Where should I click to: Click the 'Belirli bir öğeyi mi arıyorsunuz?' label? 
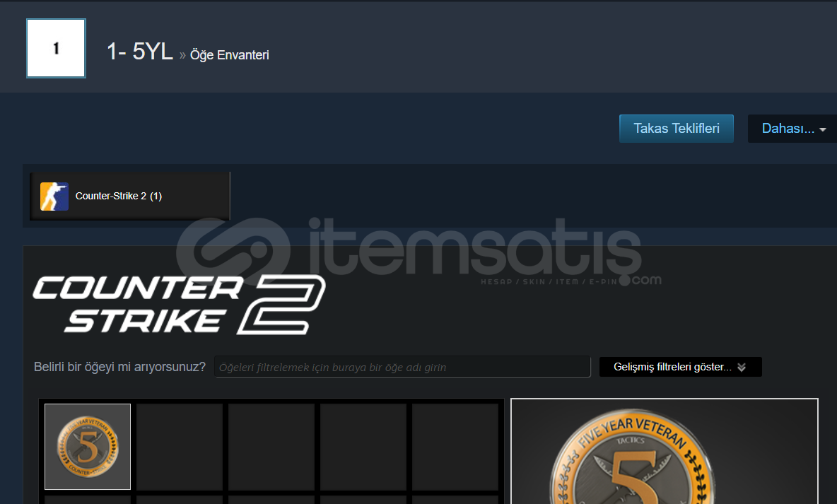click(119, 367)
